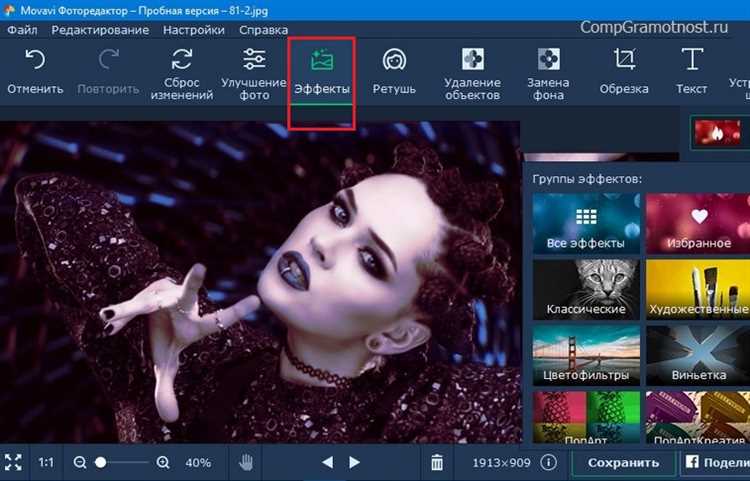The height and width of the screenshot is (481, 750).
Task: Click the zoom slider handle
Action: coord(100,462)
